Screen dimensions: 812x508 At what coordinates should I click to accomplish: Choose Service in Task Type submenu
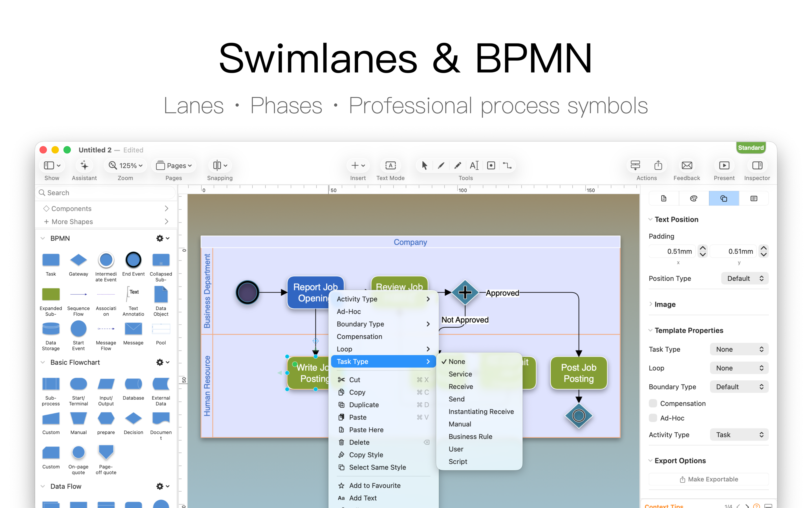pyautogui.click(x=479, y=374)
